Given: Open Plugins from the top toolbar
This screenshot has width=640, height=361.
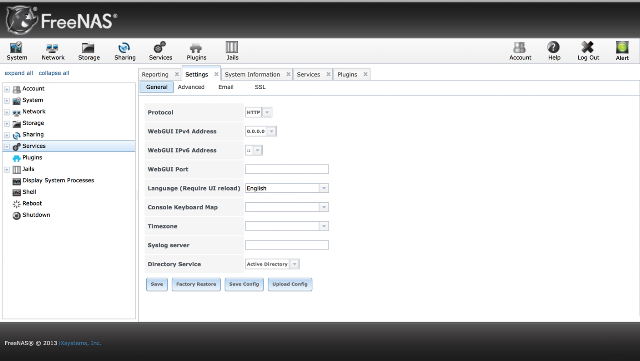Looking at the screenshot, I should tap(196, 51).
